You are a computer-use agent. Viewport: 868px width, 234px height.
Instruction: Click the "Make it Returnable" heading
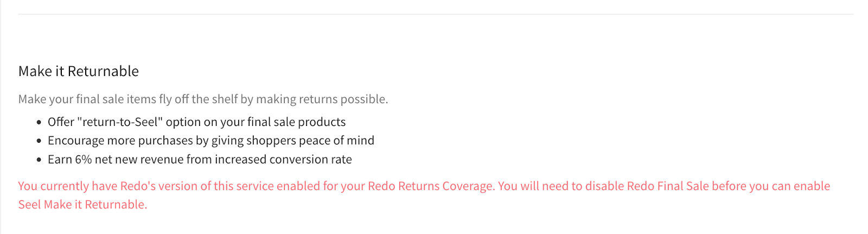(x=79, y=71)
